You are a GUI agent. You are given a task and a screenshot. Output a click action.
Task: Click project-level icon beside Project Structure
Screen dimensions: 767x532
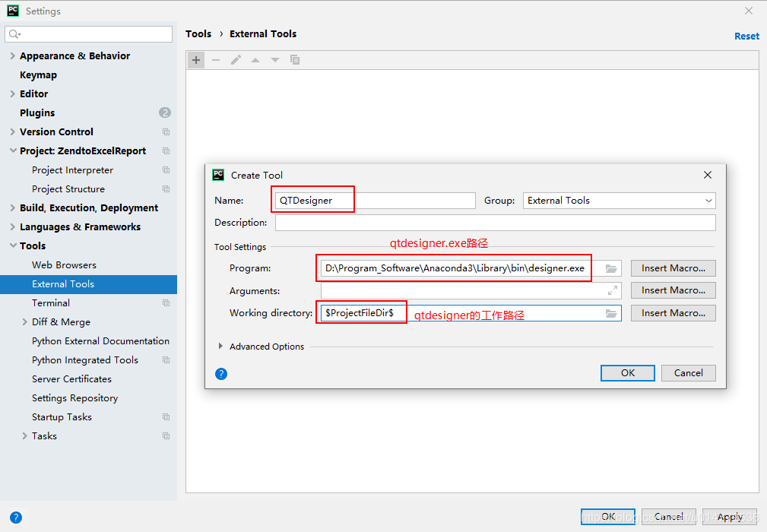point(166,189)
